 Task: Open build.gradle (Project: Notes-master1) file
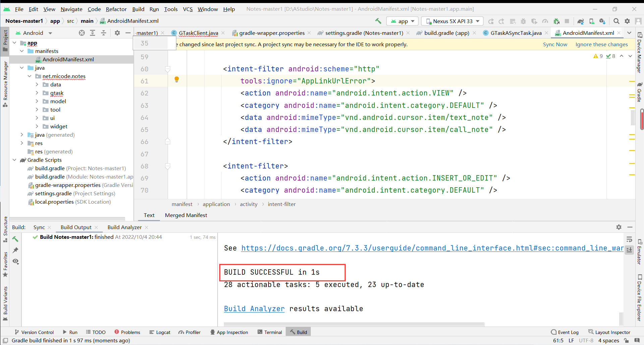pos(50,168)
